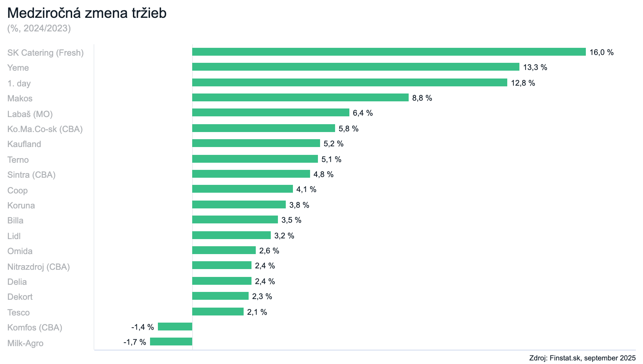Click the Makos bar in chart
643x364 pixels.
300,97
